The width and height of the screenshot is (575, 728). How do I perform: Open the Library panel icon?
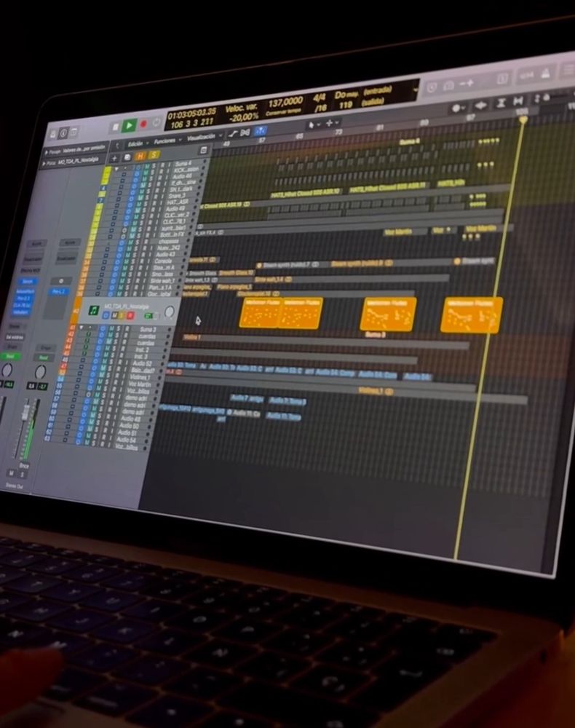(x=52, y=134)
